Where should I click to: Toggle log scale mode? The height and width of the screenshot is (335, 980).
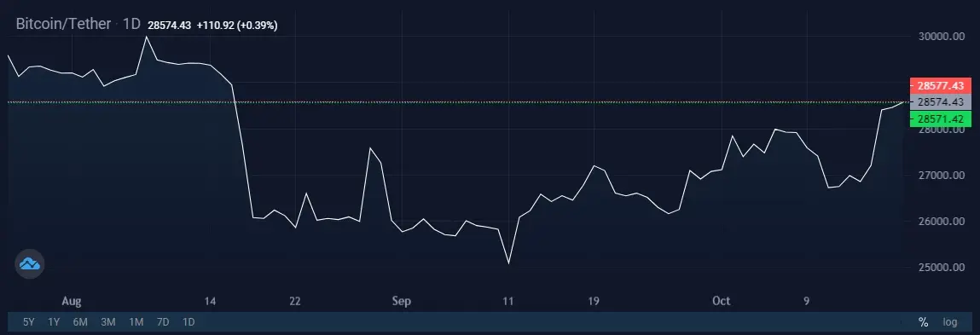(950, 322)
